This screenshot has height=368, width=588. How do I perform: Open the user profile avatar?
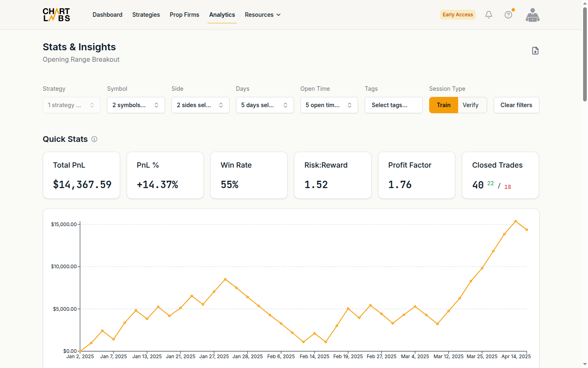(x=532, y=15)
